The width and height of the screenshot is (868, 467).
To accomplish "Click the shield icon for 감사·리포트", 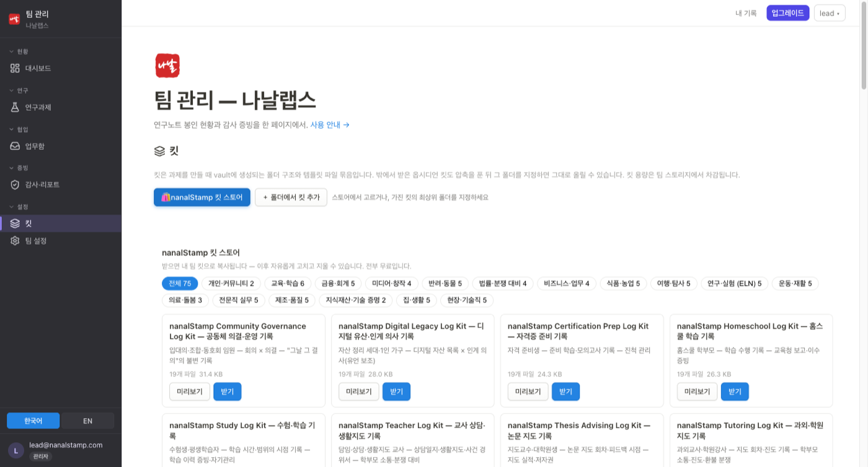I will click(15, 185).
